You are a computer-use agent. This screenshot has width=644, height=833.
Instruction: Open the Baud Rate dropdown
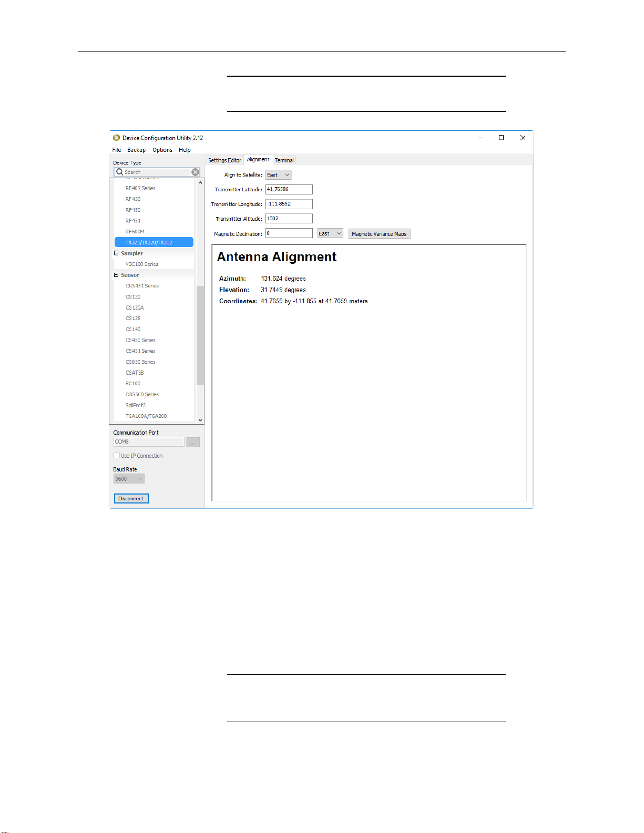pyautogui.click(x=129, y=479)
